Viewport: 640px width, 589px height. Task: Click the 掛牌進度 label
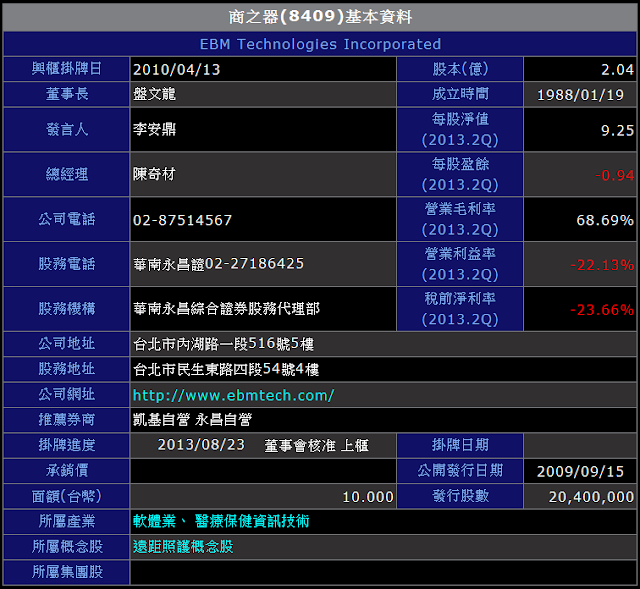[x=67, y=445]
